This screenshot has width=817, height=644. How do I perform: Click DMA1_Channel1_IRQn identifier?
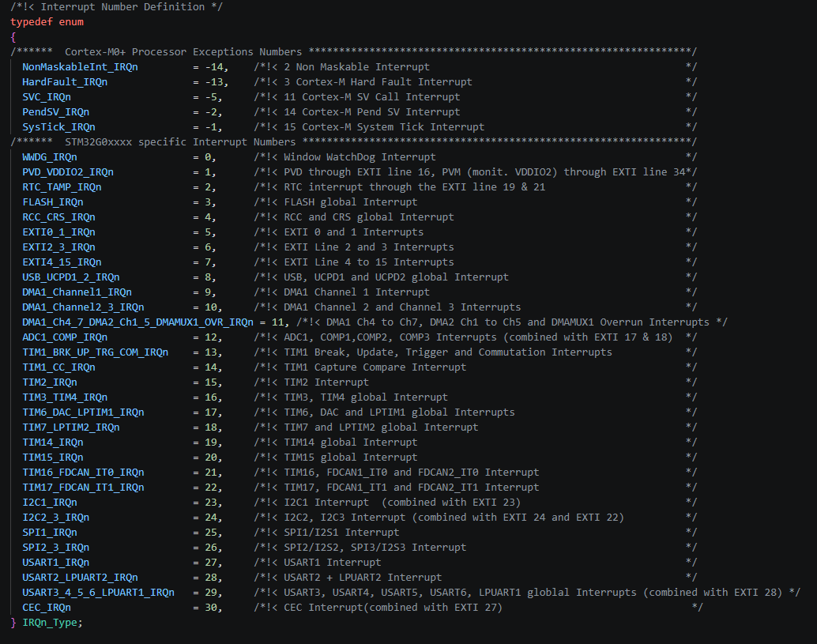pyautogui.click(x=77, y=293)
